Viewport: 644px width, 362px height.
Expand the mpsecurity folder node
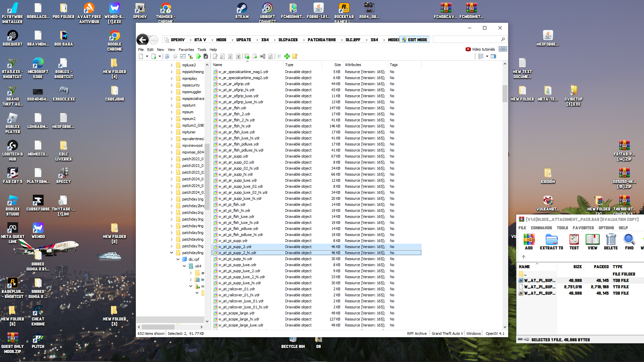171,85
